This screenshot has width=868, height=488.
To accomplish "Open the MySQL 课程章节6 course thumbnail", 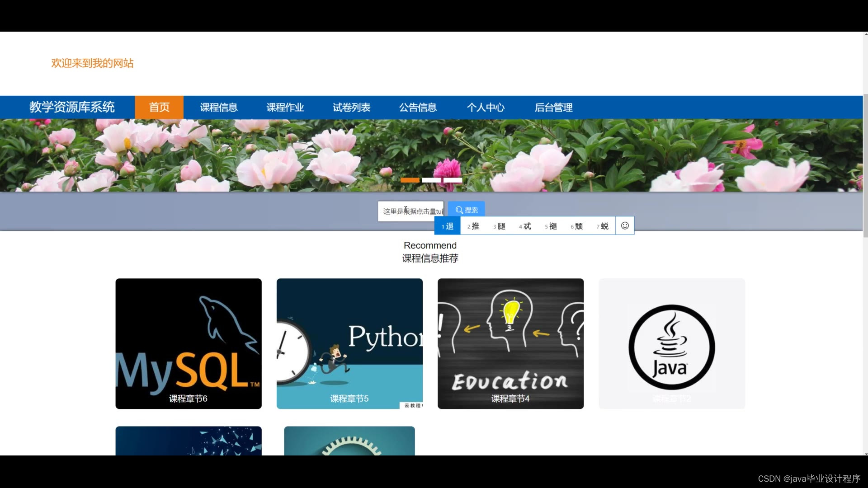I will click(188, 343).
